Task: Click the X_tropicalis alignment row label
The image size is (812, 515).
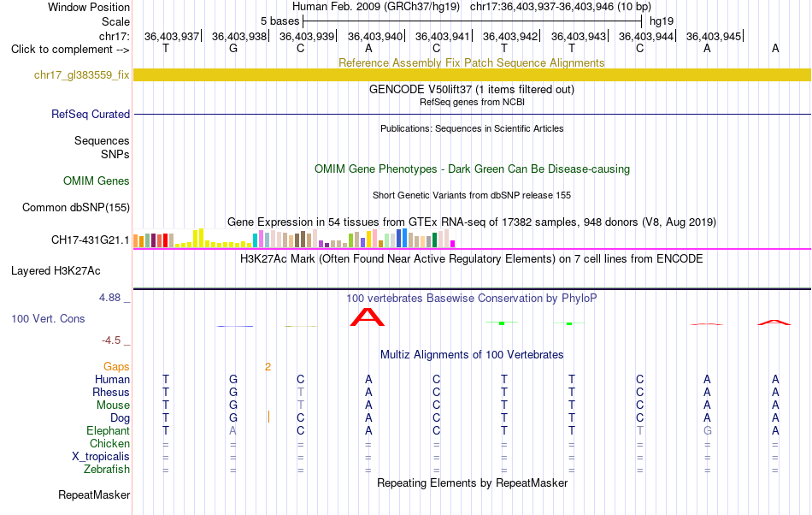Action: [101, 457]
